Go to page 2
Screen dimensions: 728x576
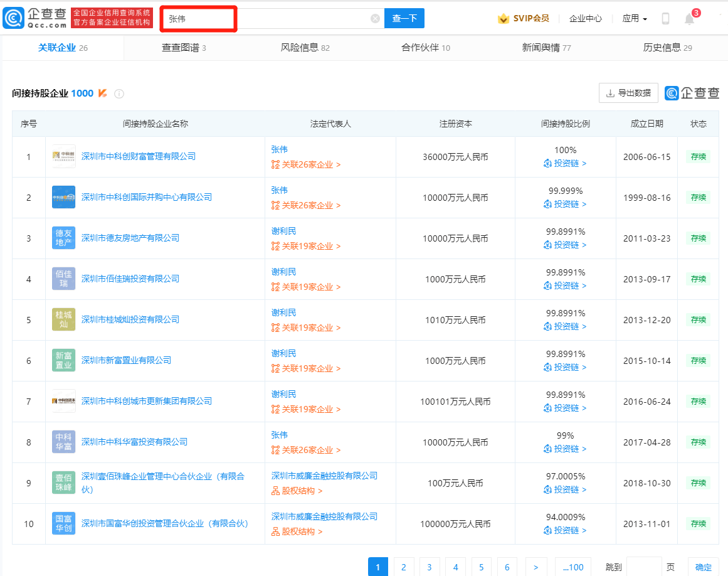pos(404,567)
